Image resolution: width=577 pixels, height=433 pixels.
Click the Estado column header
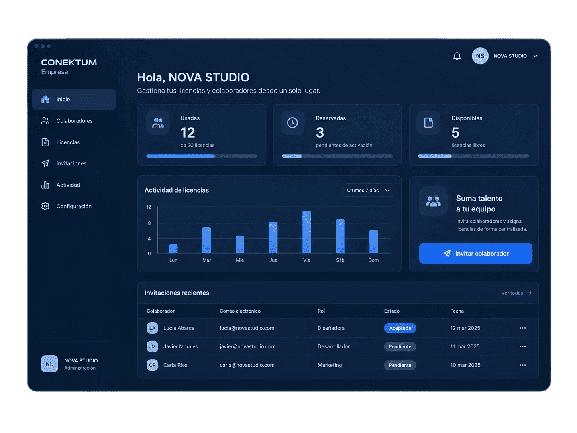click(x=392, y=311)
